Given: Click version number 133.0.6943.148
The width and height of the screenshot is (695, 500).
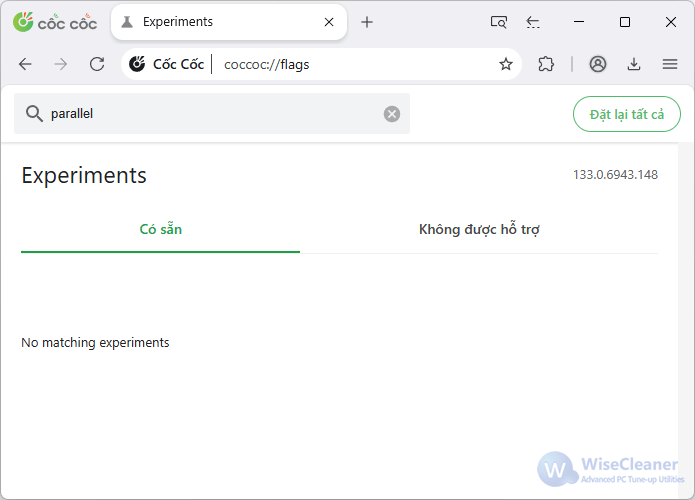Looking at the screenshot, I should (615, 175).
